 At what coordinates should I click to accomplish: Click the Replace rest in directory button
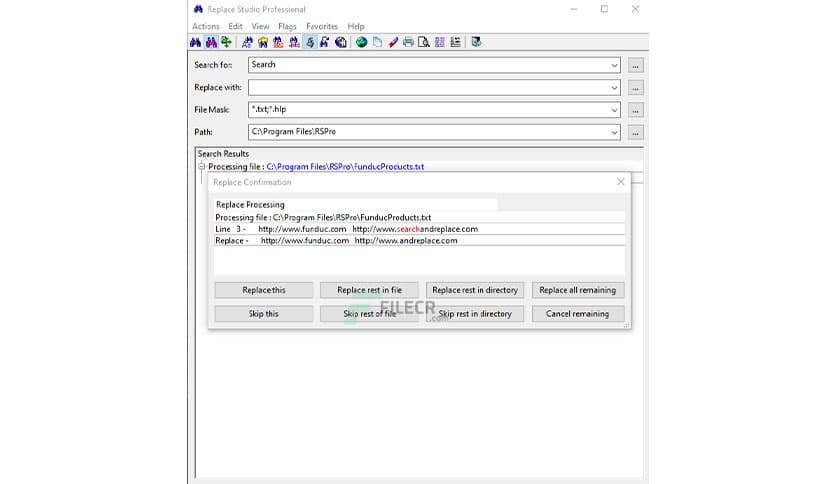coord(475,290)
